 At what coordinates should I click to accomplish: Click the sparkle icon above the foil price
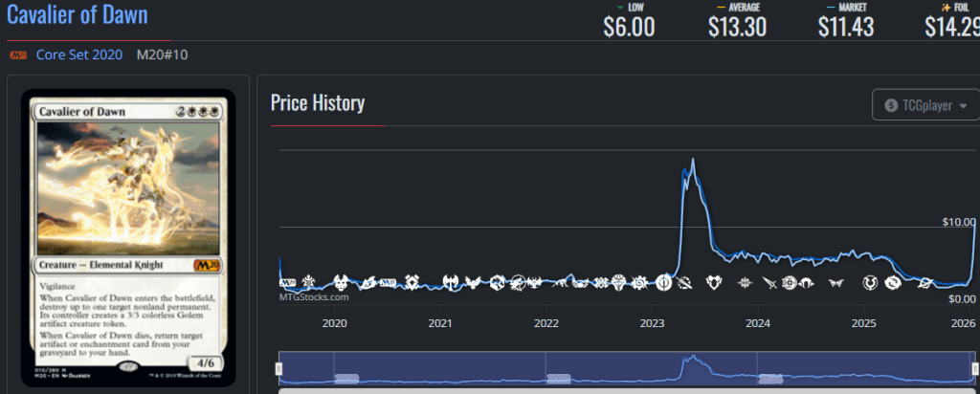tap(946, 8)
